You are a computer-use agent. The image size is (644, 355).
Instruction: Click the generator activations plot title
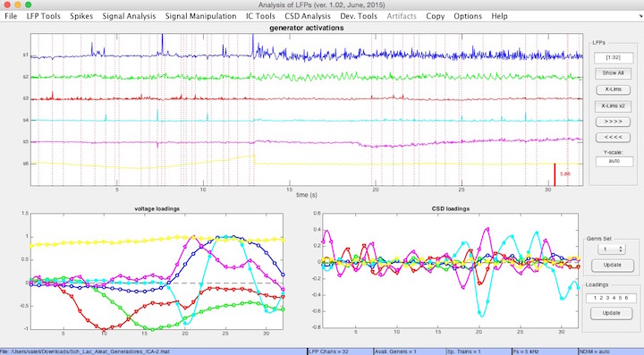pyautogui.click(x=307, y=28)
